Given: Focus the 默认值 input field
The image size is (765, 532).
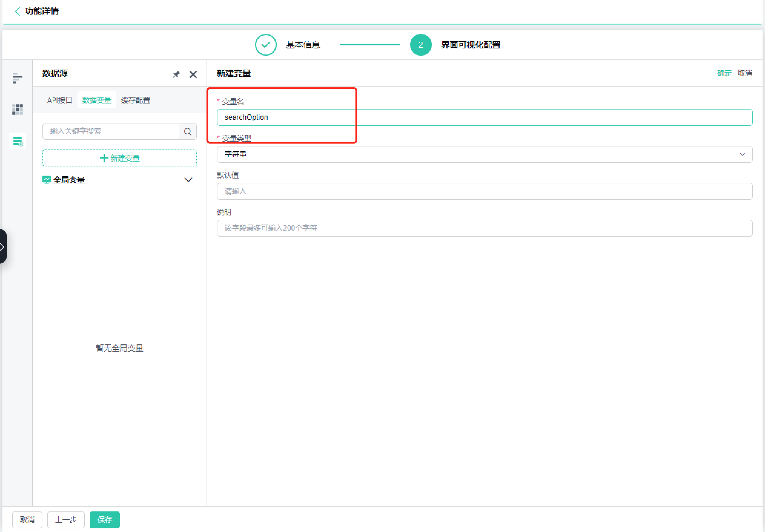Looking at the screenshot, I should click(x=485, y=192).
